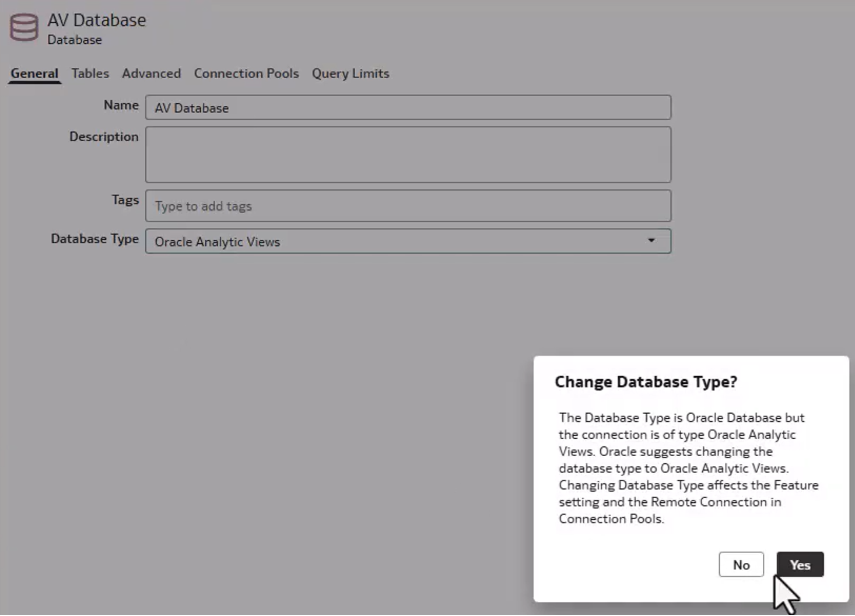The width and height of the screenshot is (855, 616).
Task: Click the Tags label
Action: point(125,199)
